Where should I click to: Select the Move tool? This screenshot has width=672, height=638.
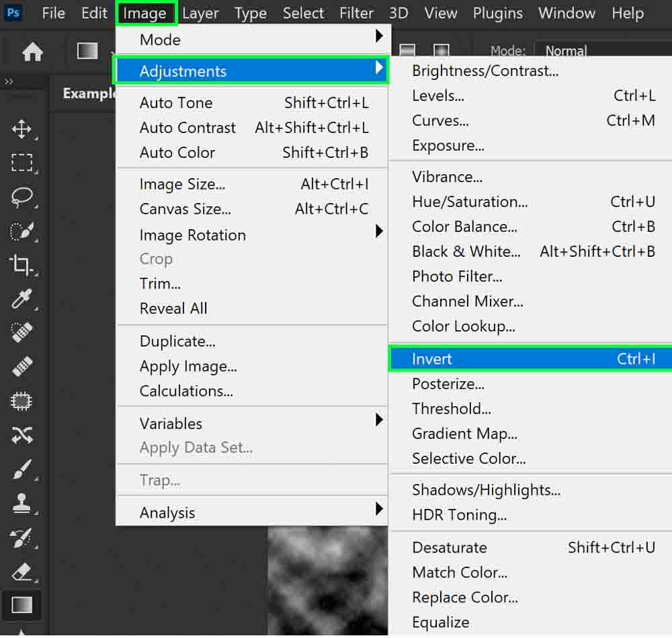point(22,129)
